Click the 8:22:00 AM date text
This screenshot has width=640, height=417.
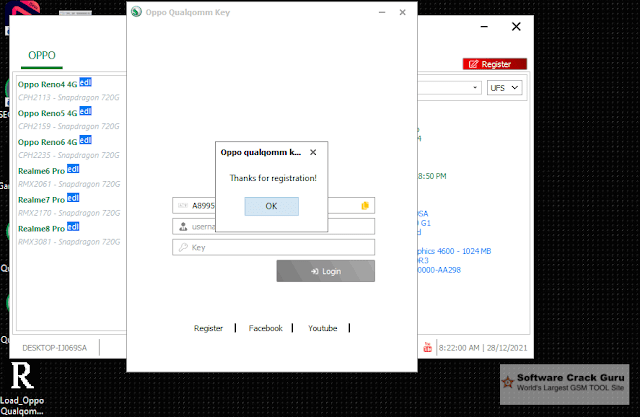483,348
